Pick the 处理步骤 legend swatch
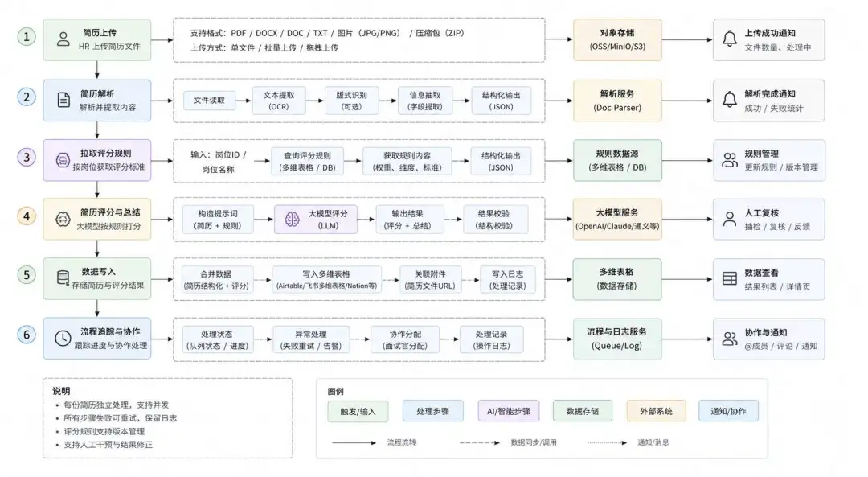Viewport: 868px width, 477px height. pos(432,411)
